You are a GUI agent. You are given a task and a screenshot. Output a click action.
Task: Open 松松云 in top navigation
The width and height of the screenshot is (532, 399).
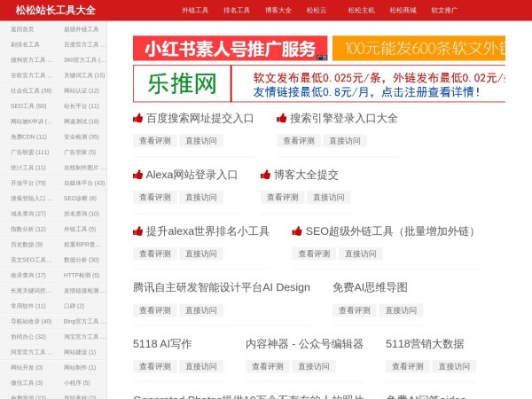pos(317,10)
